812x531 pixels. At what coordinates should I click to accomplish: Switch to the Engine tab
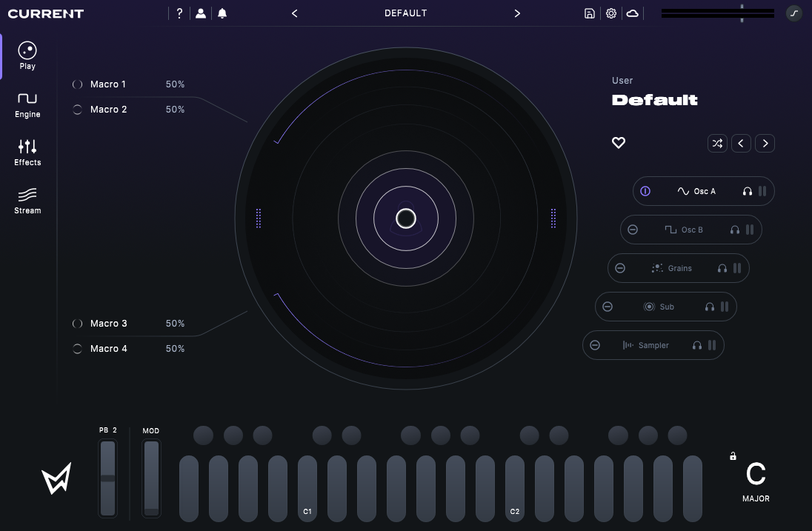[x=27, y=105]
